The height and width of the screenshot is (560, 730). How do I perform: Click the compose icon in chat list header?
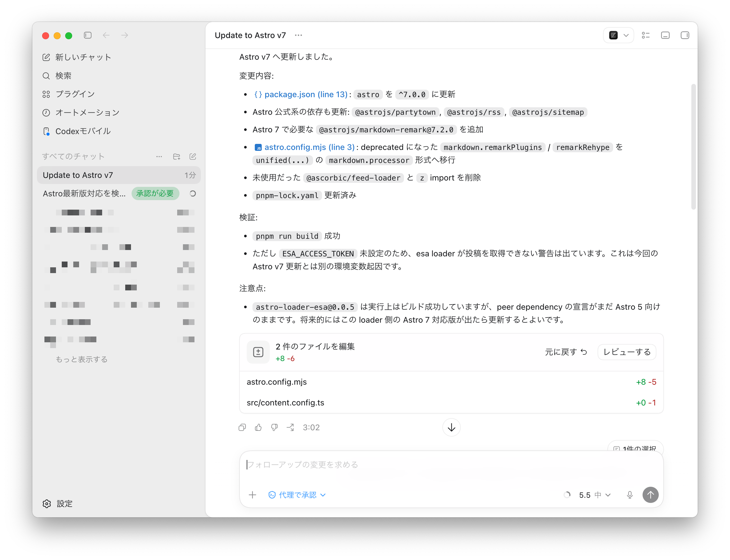pyautogui.click(x=193, y=157)
